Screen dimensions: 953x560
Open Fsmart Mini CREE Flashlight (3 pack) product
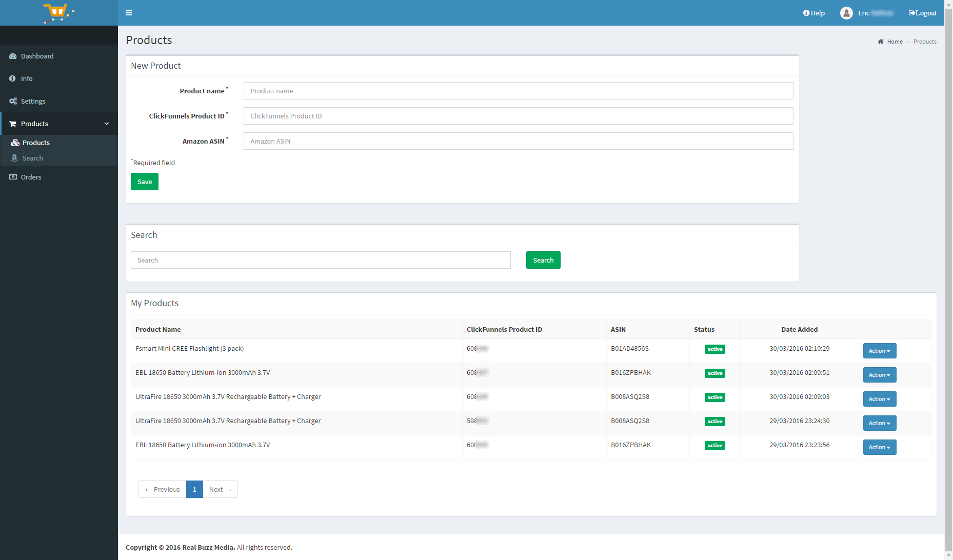click(x=190, y=348)
